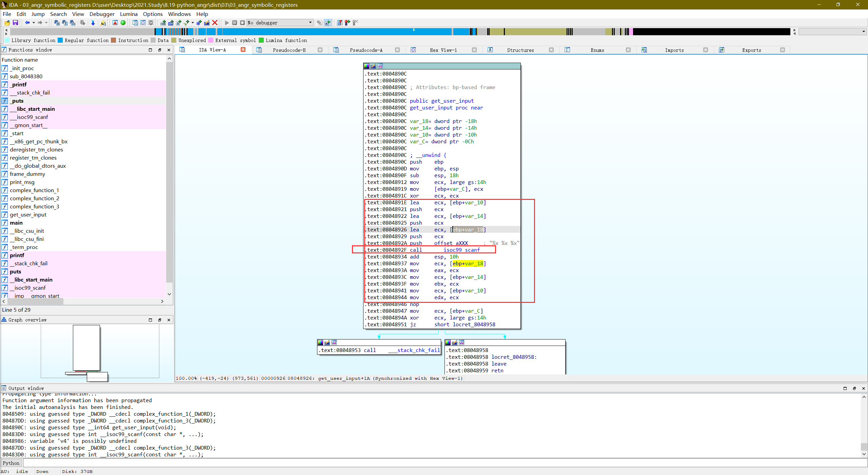Close the IDA View-A tab
The image size is (868, 475).
click(243, 50)
